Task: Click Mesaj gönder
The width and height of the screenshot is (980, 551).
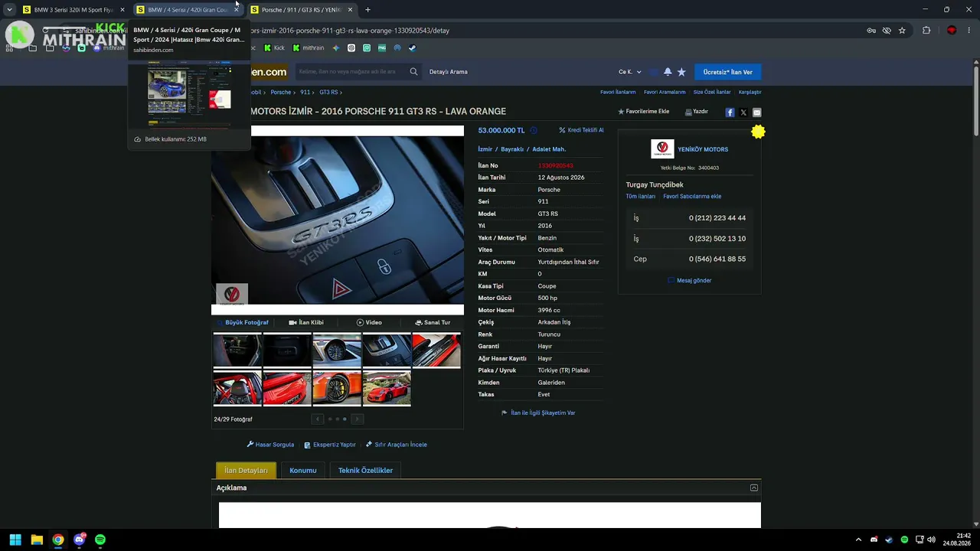Action: (690, 281)
